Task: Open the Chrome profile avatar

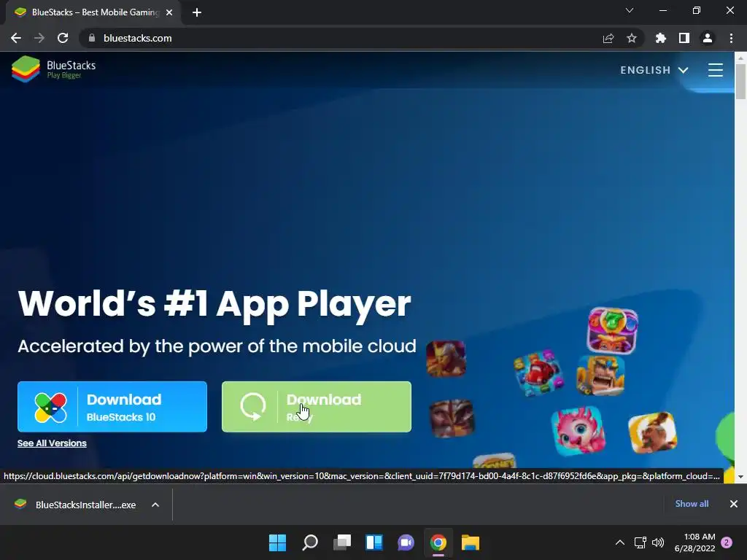Action: pos(708,38)
